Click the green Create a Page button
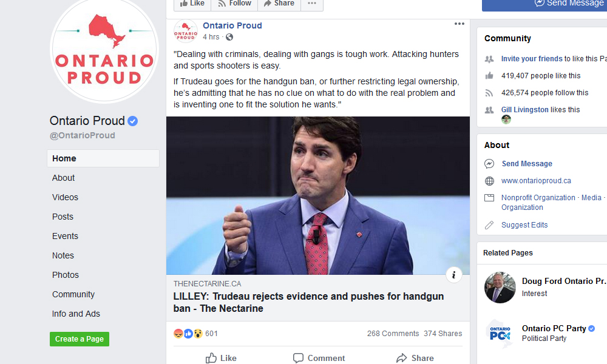The height and width of the screenshot is (364, 607). [79, 339]
